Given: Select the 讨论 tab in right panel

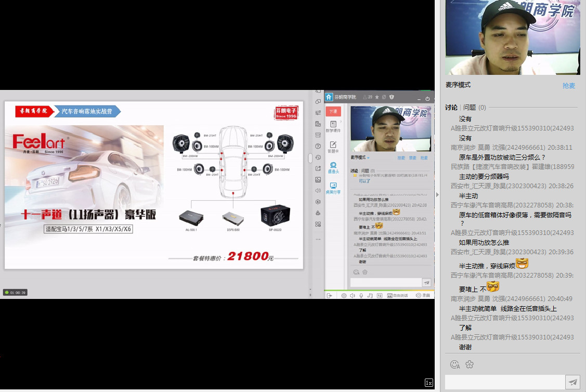Looking at the screenshot, I should 451,108.
